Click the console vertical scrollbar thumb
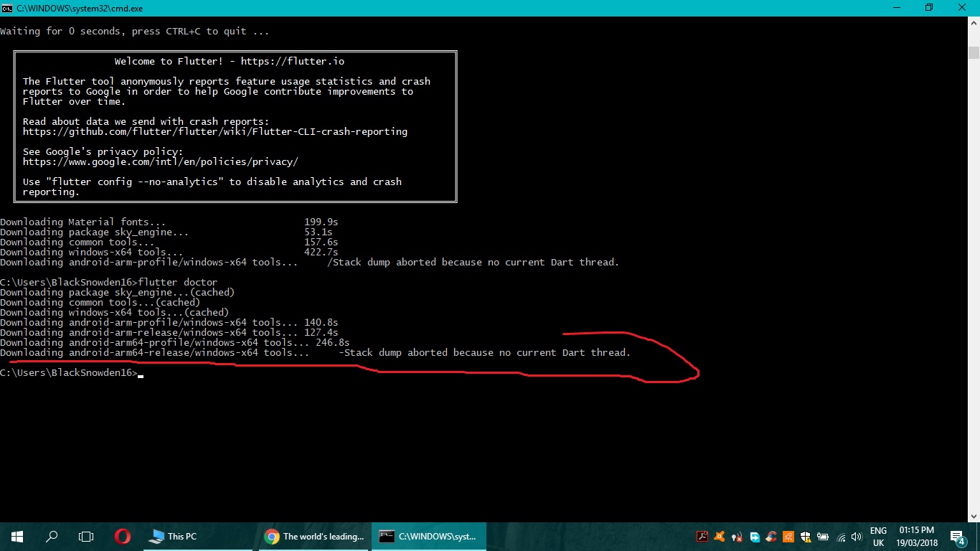This screenshot has width=980, height=551. (974, 52)
